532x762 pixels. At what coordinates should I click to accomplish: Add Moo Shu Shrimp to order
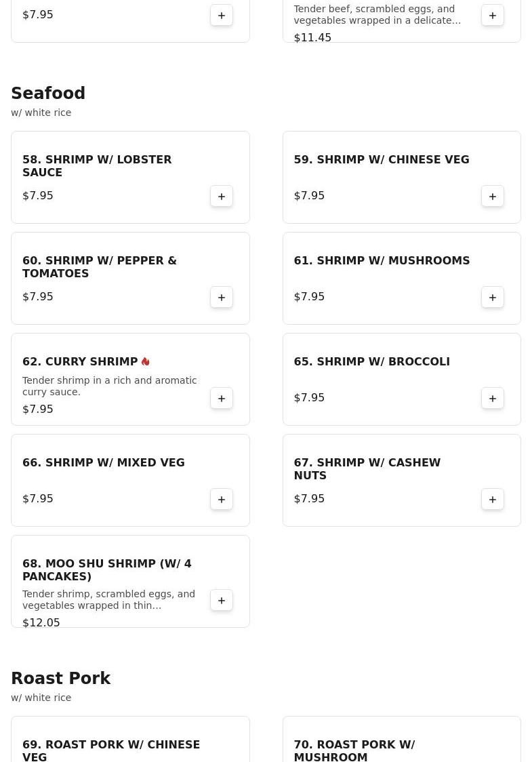222,600
